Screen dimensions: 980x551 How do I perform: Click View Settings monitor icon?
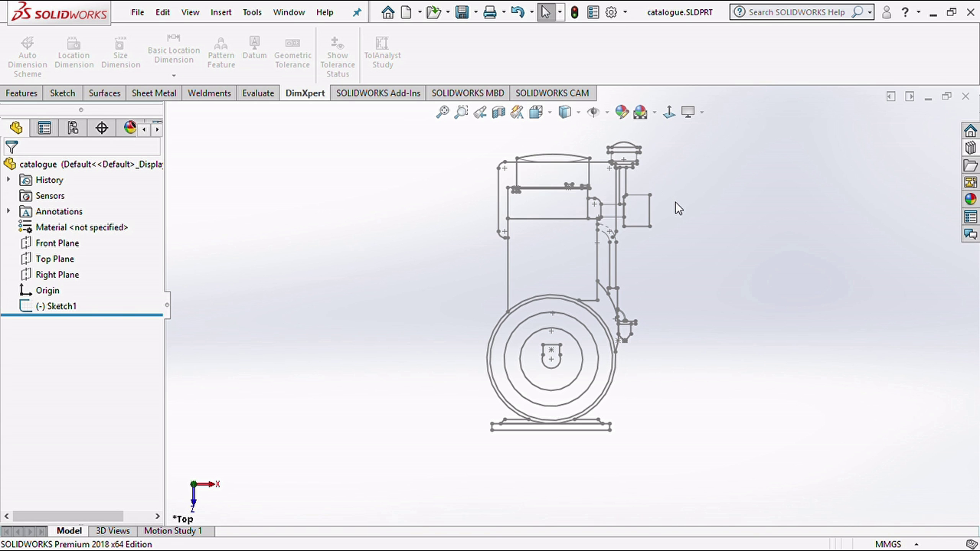point(688,112)
